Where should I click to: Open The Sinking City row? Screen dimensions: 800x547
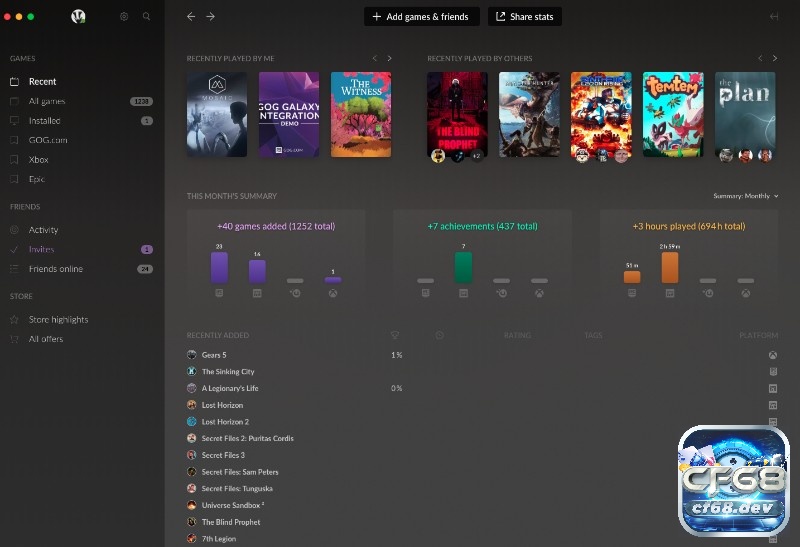(x=482, y=371)
